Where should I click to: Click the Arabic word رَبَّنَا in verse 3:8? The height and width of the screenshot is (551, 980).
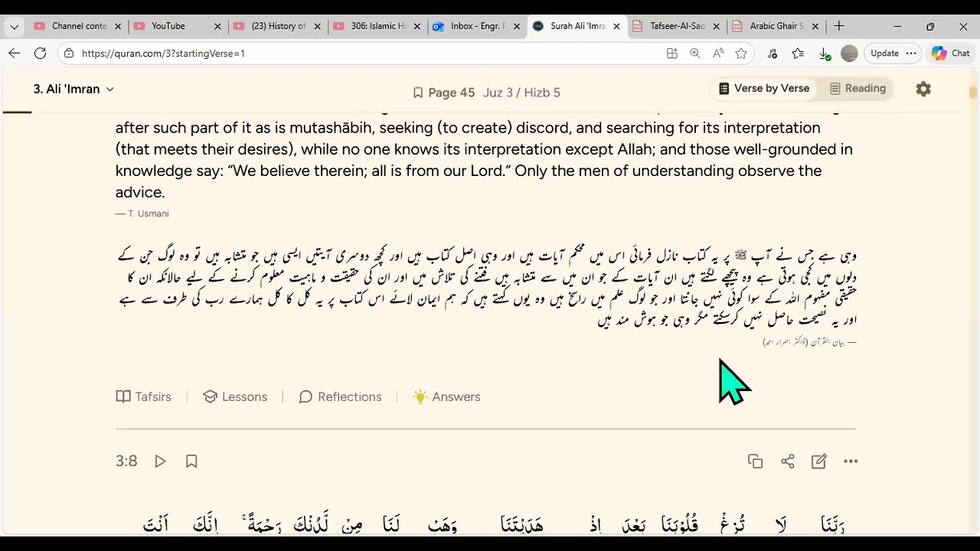pyautogui.click(x=831, y=525)
